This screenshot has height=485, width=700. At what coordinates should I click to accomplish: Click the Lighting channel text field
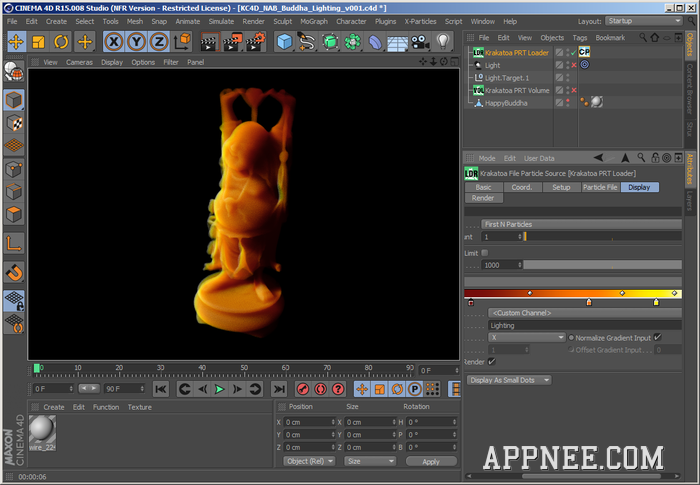(x=585, y=325)
